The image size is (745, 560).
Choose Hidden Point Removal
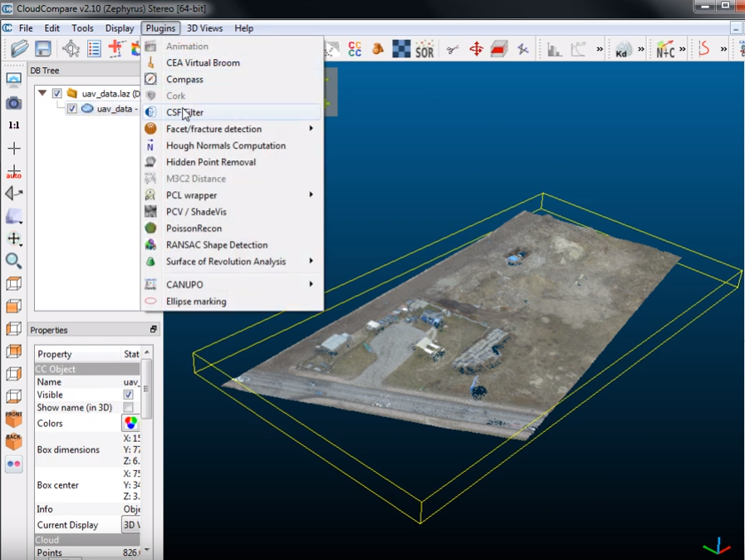click(x=233, y=162)
